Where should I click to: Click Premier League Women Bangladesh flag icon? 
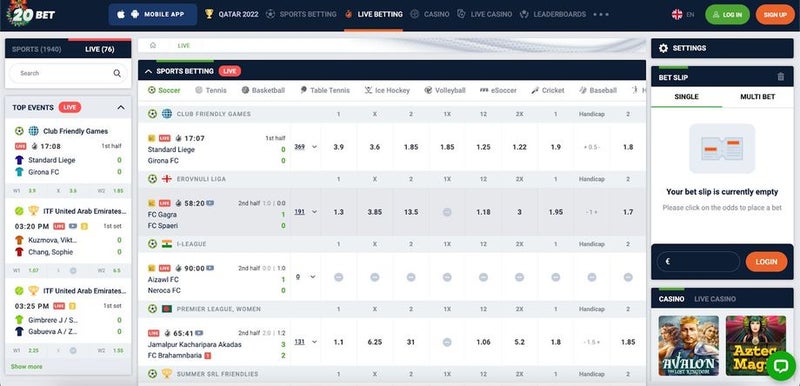(166, 309)
